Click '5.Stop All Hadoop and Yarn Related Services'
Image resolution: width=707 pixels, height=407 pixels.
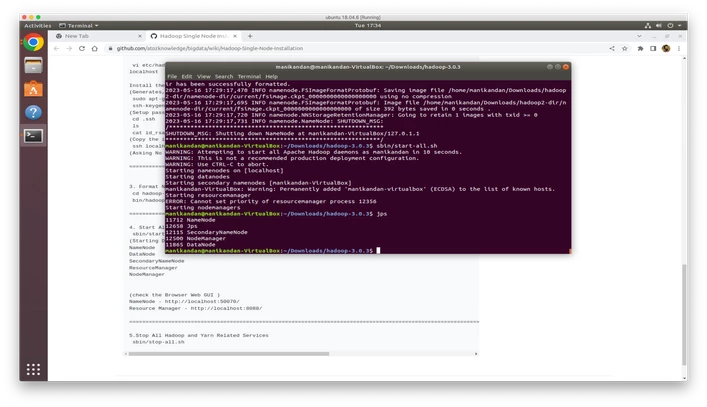(198, 335)
